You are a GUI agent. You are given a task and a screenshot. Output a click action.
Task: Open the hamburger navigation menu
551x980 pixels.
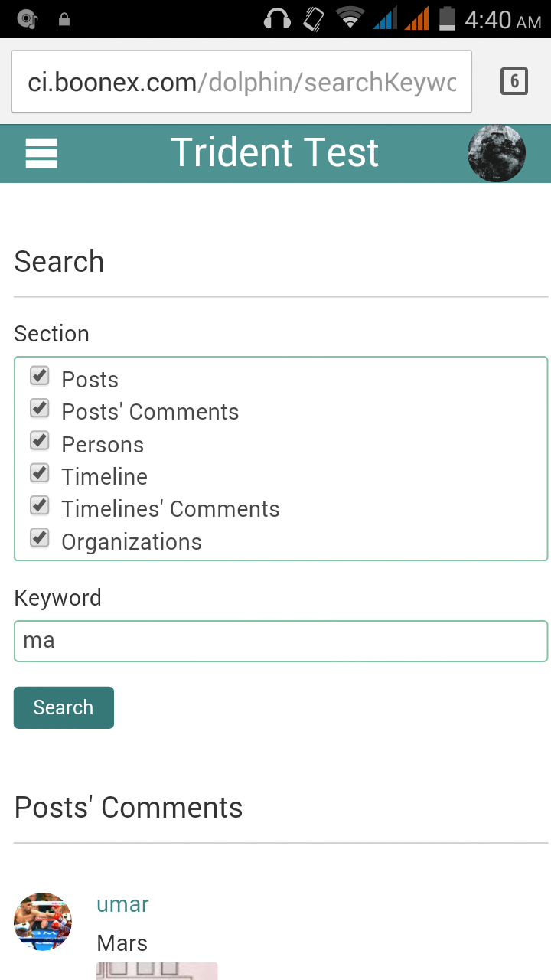41,153
